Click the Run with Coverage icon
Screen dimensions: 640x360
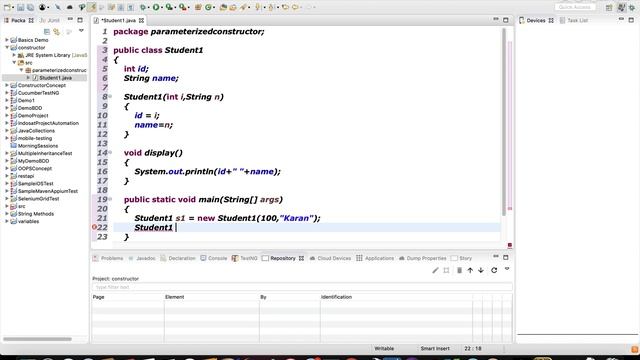pos(169,7)
